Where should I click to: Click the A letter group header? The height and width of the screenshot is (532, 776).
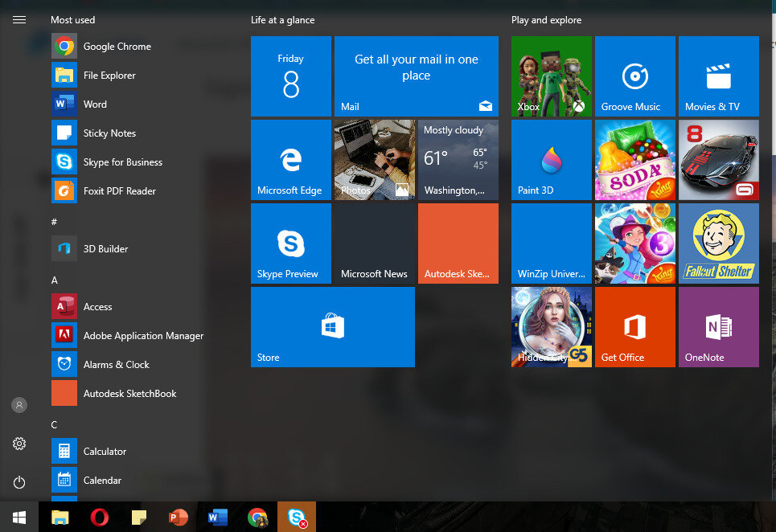[55, 280]
